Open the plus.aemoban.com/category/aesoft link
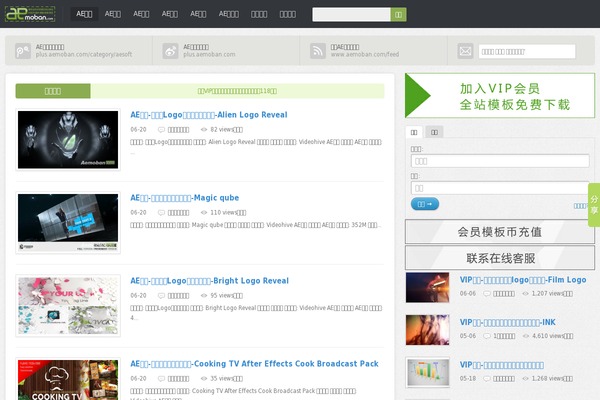The height and width of the screenshot is (400, 600). [84, 55]
